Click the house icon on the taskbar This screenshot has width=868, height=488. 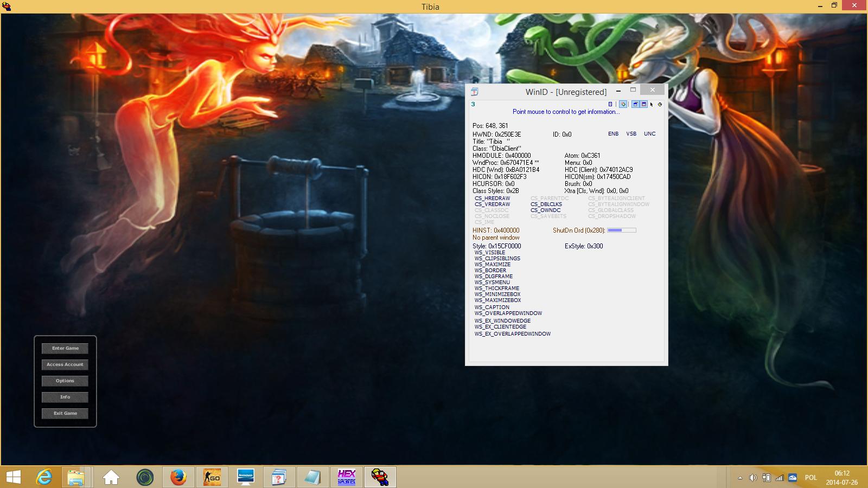point(111,477)
